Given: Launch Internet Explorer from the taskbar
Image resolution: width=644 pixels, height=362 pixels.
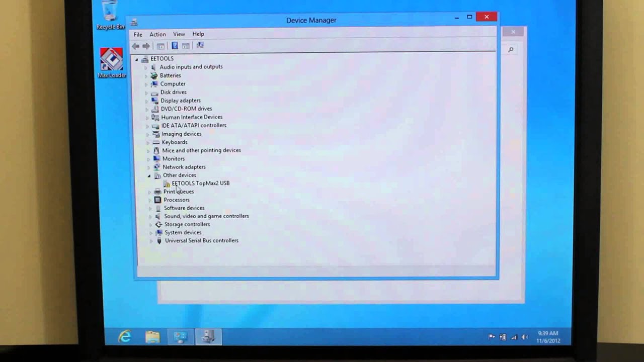Looking at the screenshot, I should 124,336.
